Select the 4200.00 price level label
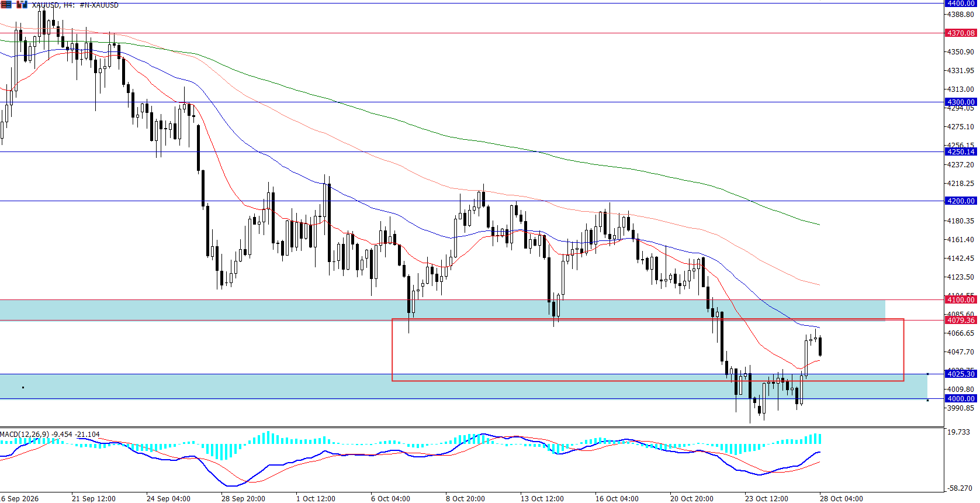This screenshot has width=980, height=503. tap(961, 201)
